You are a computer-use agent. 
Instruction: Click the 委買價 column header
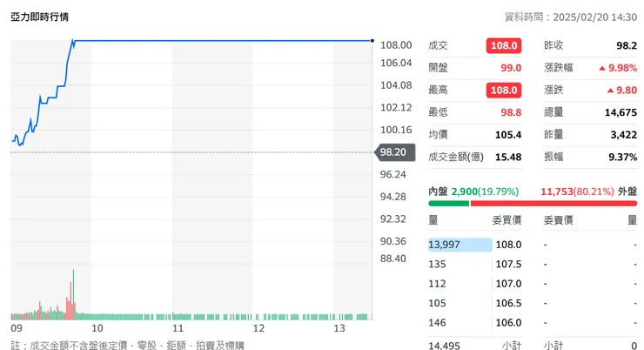(x=506, y=220)
